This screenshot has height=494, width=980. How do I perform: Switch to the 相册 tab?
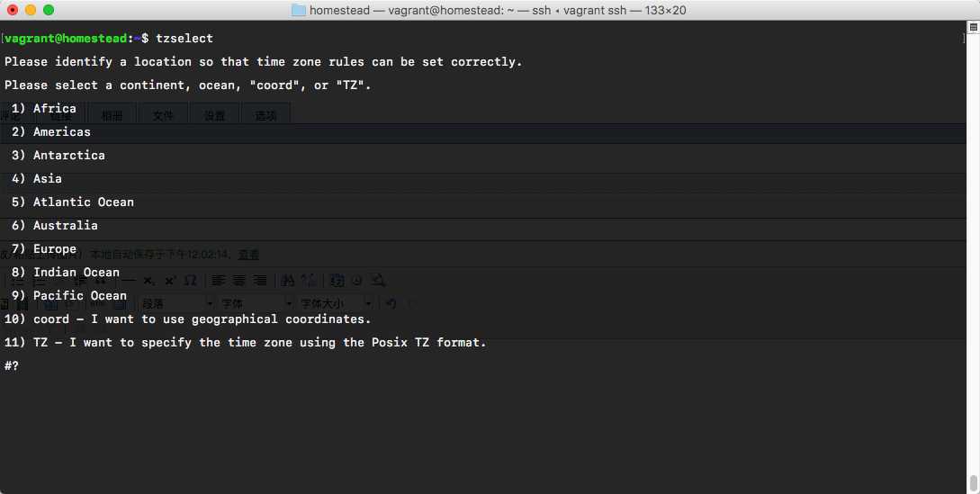pos(112,115)
